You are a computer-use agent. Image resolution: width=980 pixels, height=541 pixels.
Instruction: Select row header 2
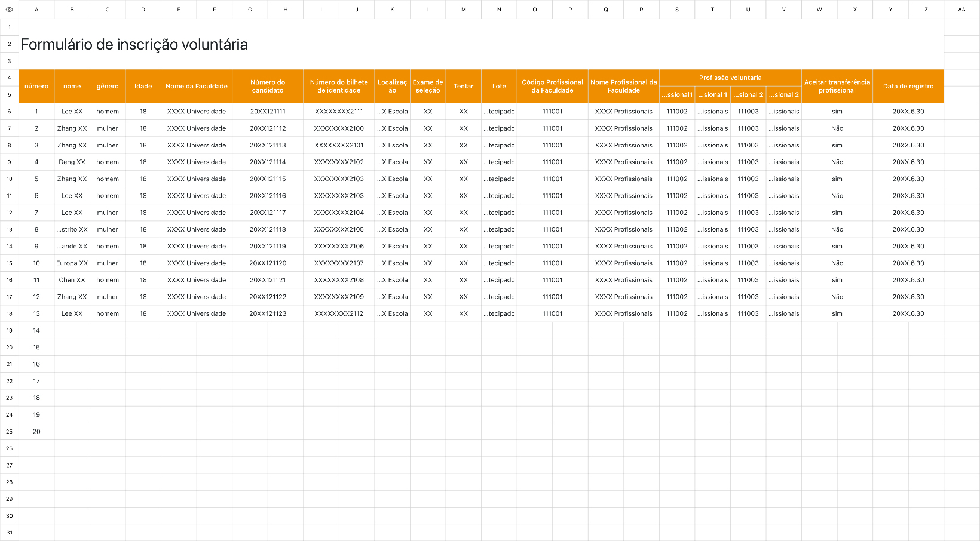[10, 44]
